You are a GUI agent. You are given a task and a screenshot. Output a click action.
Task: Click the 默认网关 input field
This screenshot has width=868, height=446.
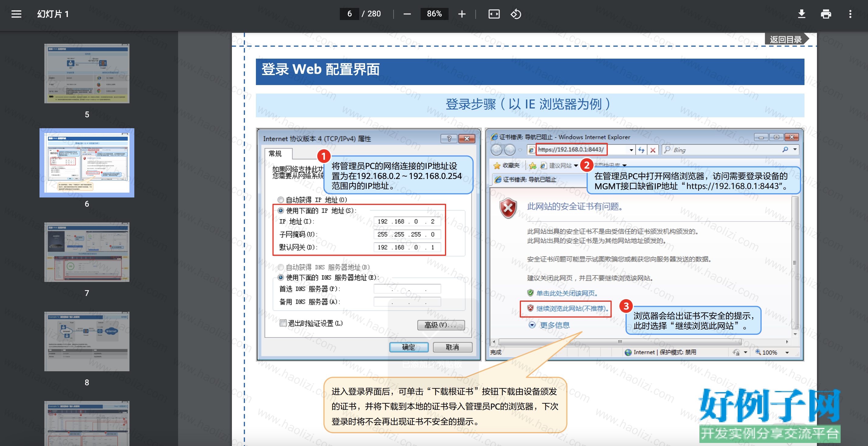click(407, 247)
